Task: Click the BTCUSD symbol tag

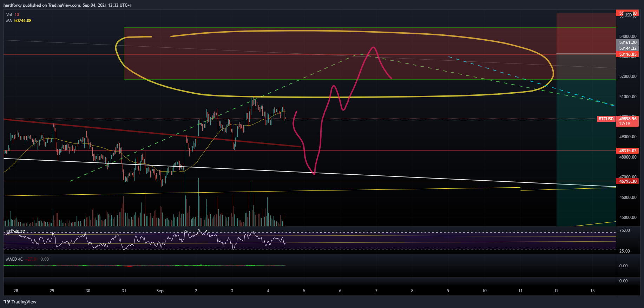Action: tap(606, 119)
